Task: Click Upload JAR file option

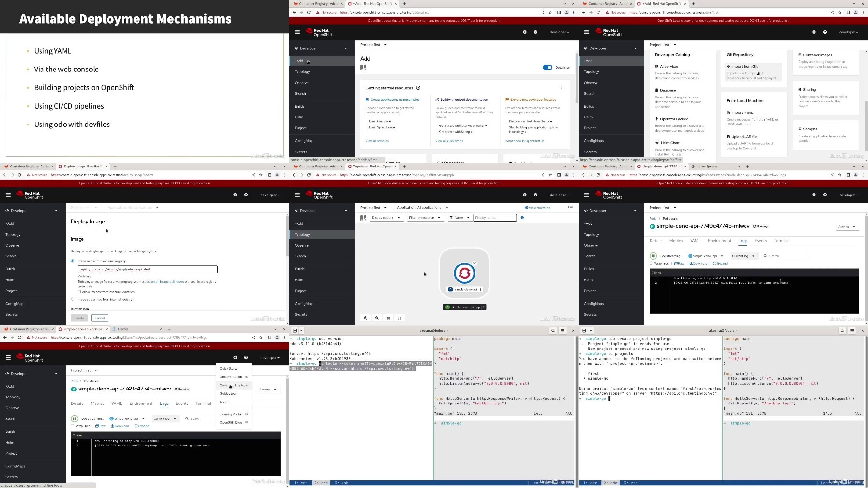Action: click(744, 137)
